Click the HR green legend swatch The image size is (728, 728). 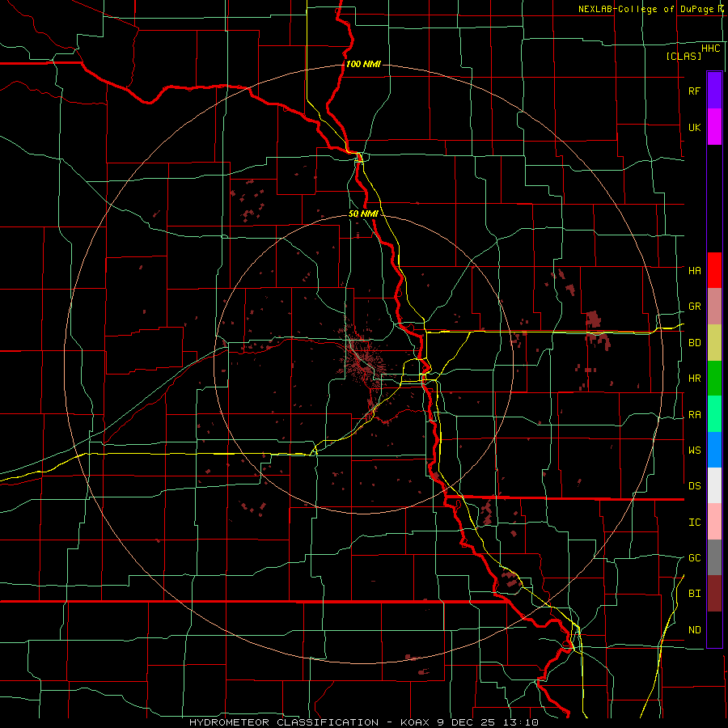click(x=714, y=379)
